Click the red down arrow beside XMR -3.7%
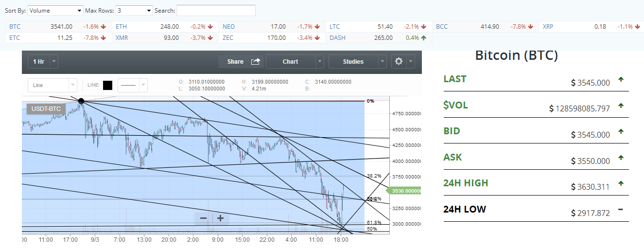The width and height of the screenshot is (644, 250). click(x=210, y=37)
